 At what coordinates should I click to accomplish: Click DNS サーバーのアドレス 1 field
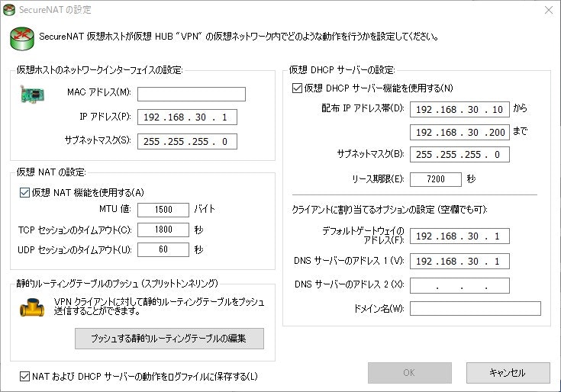(459, 262)
